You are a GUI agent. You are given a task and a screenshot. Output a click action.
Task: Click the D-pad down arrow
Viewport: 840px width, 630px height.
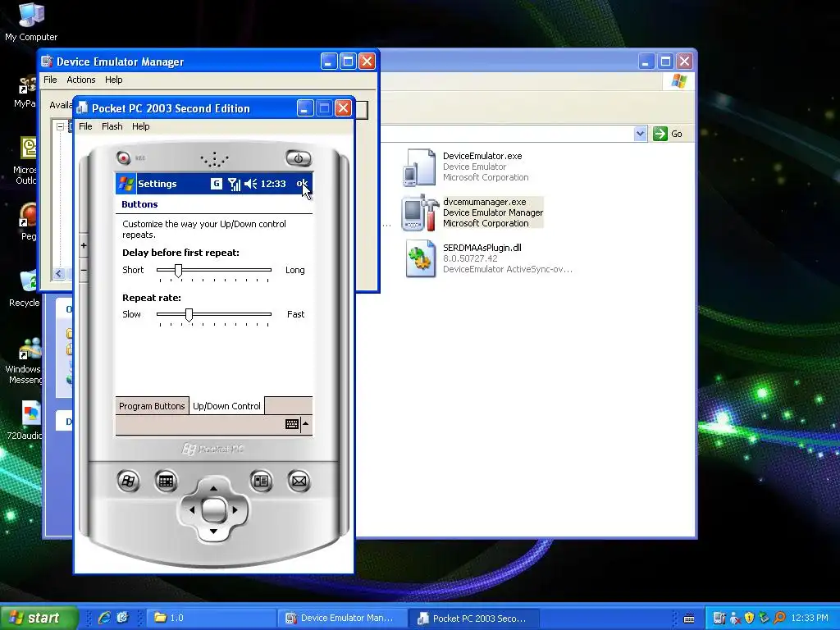[x=213, y=532]
